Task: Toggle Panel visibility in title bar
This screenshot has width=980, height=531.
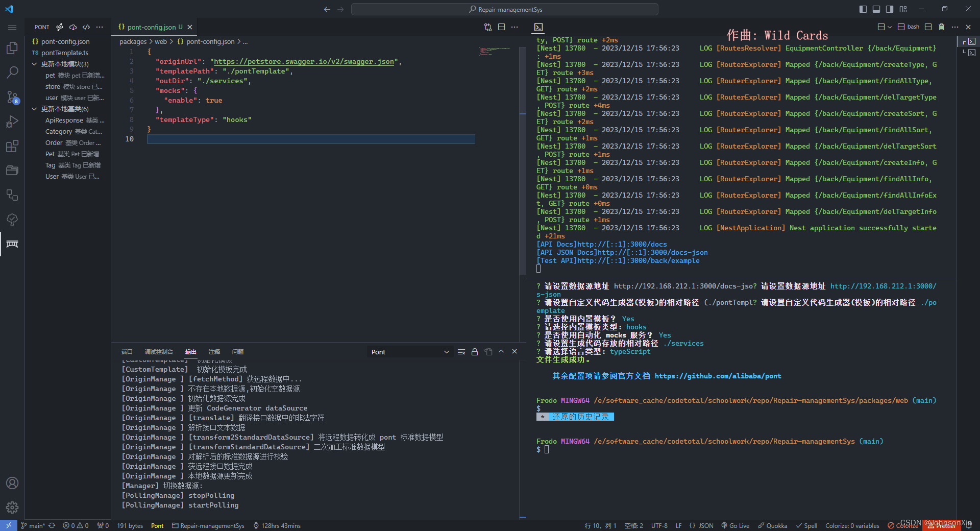Action: (876, 9)
